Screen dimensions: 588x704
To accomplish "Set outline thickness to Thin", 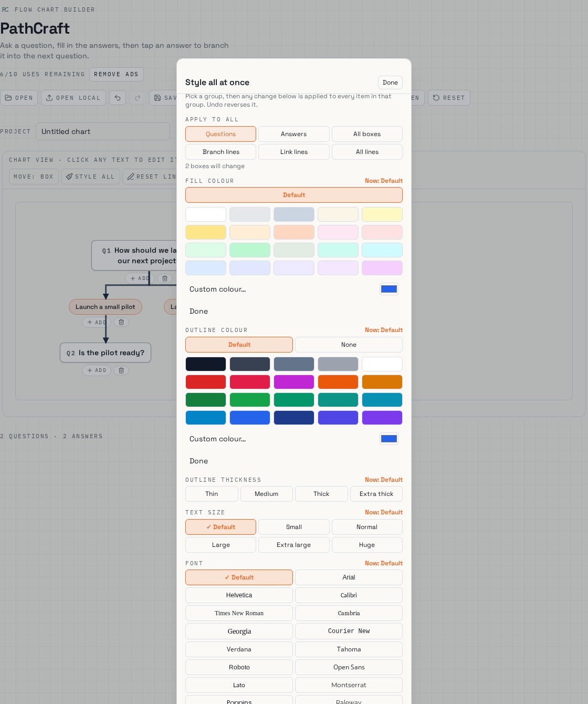I will pyautogui.click(x=212, y=494).
